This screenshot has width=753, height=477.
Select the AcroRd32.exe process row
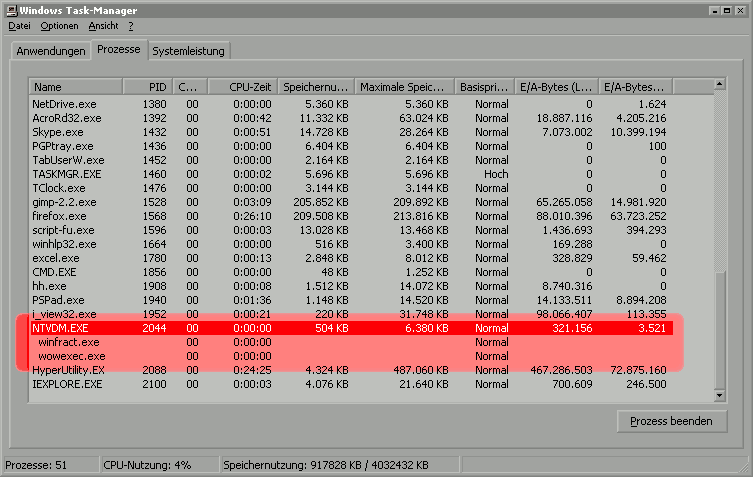click(351, 118)
